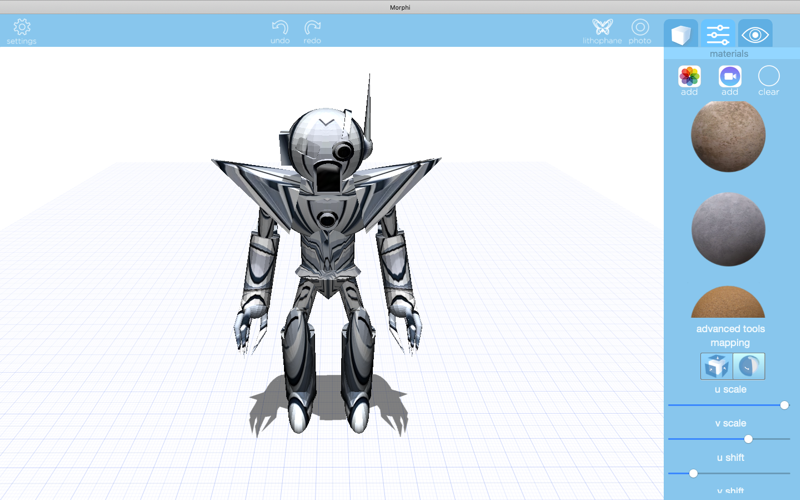800x500 pixels.
Task: Adjust the u shift slider
Action: click(729, 473)
